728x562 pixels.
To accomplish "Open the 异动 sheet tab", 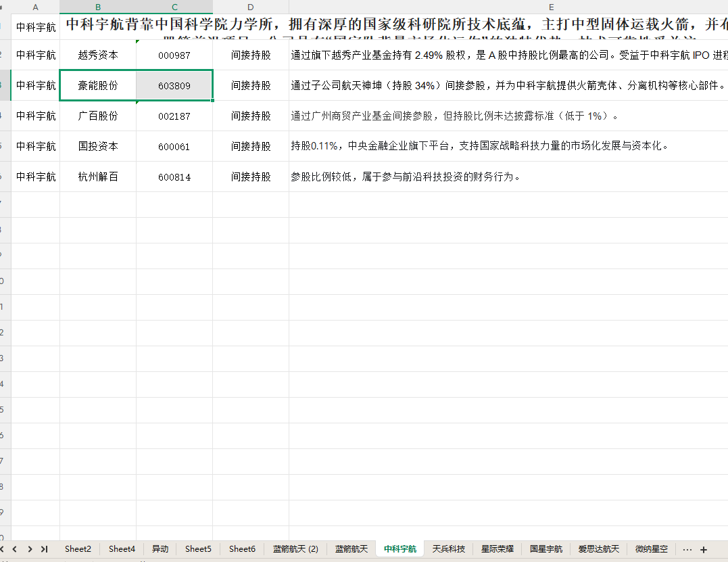I will [x=160, y=549].
